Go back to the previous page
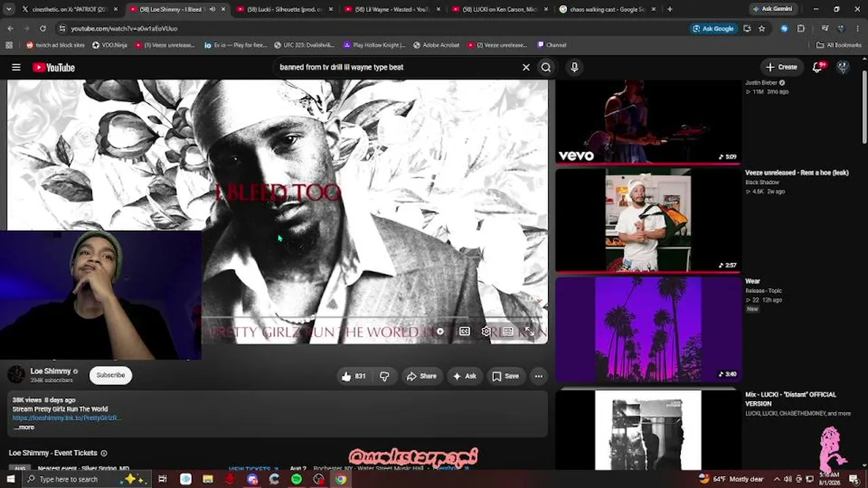Viewport: 868px width, 488px height. click(10, 28)
